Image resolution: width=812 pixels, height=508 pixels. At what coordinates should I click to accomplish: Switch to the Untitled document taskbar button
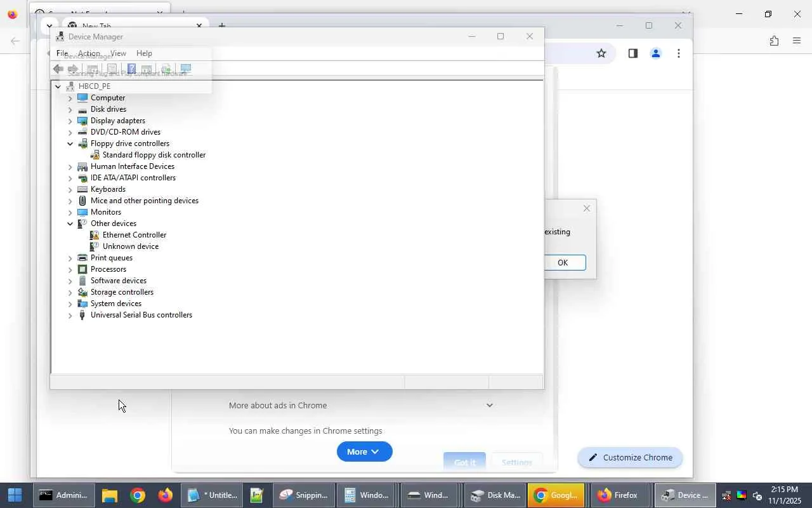pos(213,495)
